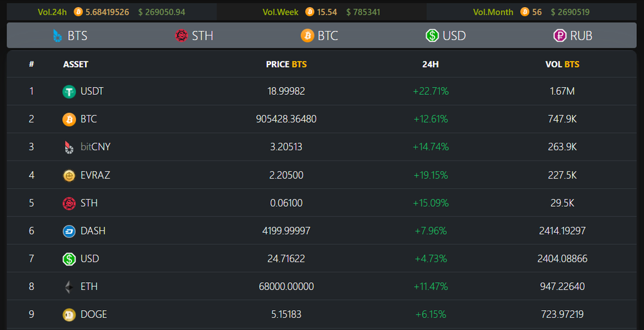Click the Bitcoin icon in BTC row
644x330 pixels.
(x=69, y=119)
